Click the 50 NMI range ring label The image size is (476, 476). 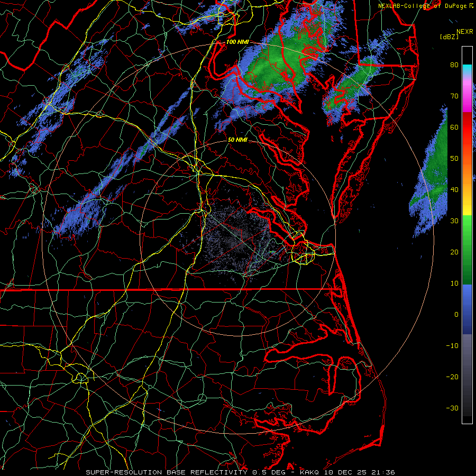237,140
